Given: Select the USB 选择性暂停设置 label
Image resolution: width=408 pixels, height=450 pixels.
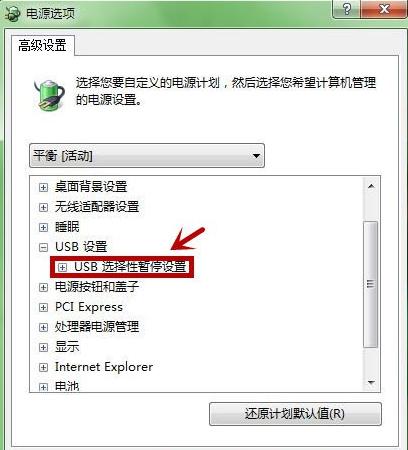Looking at the screenshot, I should coord(130,267).
